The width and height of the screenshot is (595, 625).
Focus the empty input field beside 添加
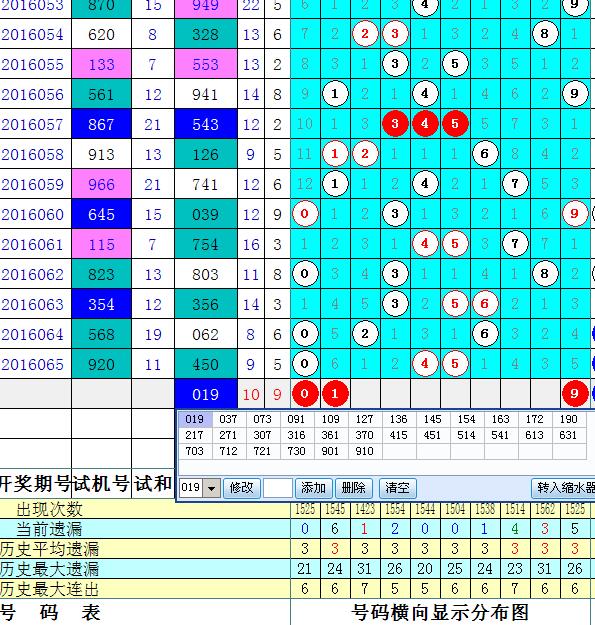[278, 488]
